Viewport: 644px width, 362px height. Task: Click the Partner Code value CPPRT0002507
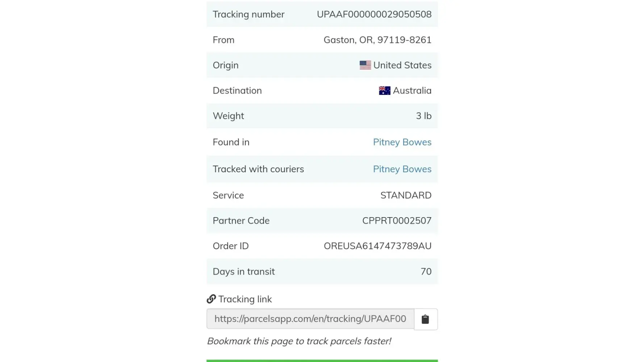[397, 221]
